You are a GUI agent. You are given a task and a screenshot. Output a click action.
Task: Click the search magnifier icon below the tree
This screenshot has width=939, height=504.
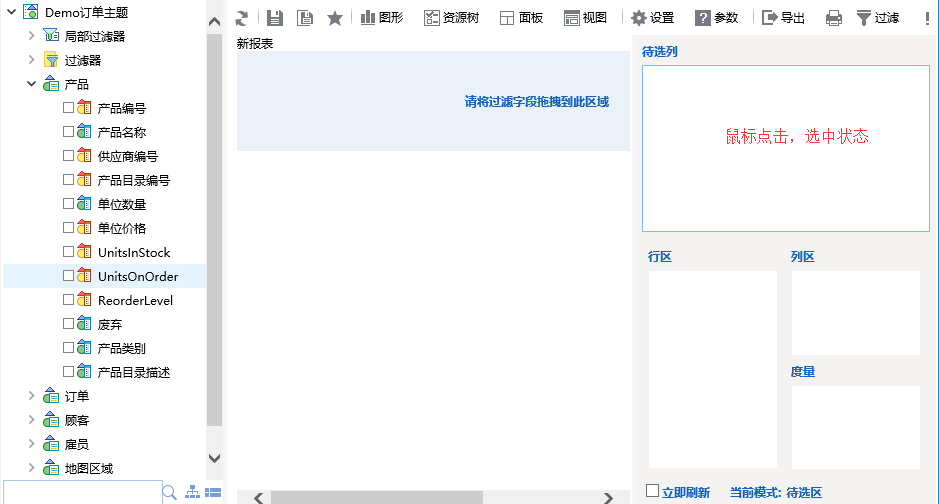[169, 493]
